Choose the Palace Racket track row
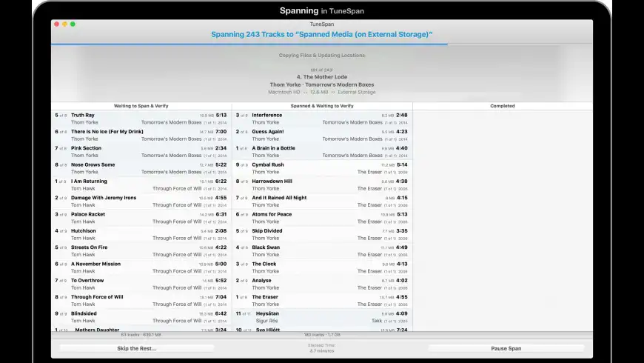Image resolution: width=644 pixels, height=363 pixels. (141, 218)
